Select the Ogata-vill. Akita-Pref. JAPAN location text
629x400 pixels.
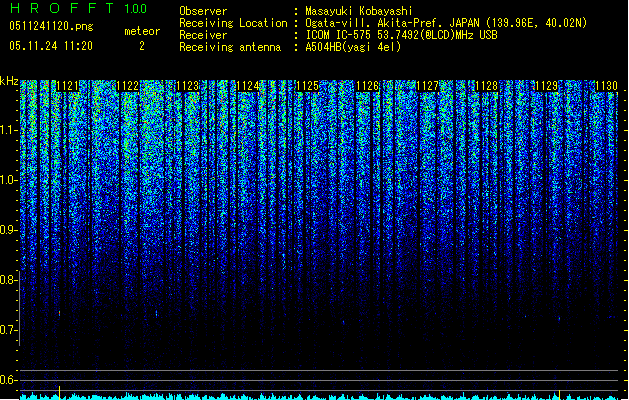[x=446, y=23]
